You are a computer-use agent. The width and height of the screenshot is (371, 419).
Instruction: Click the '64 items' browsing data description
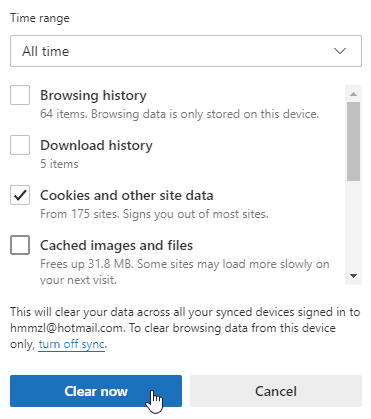tap(179, 114)
